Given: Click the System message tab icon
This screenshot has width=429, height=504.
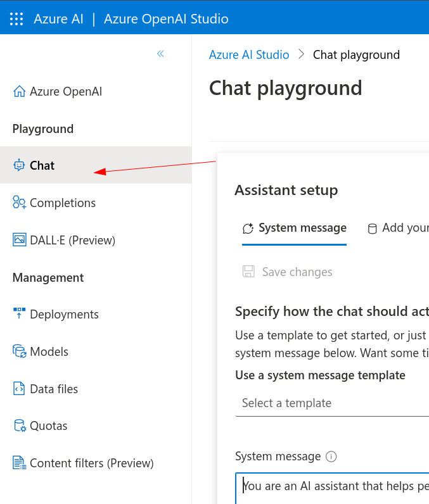Looking at the screenshot, I should 248,228.
